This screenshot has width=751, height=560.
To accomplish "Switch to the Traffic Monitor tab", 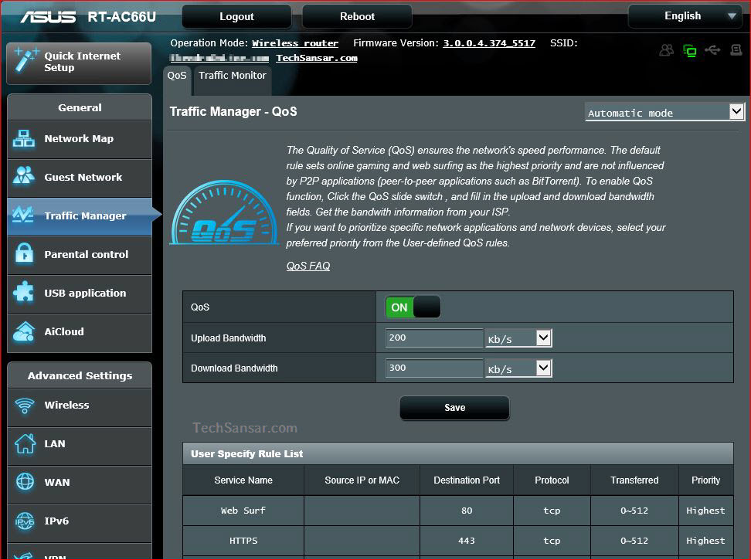I will point(232,75).
